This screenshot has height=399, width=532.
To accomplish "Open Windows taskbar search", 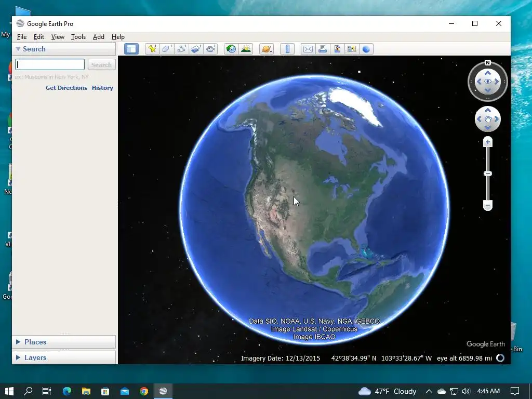I will click(x=28, y=391).
